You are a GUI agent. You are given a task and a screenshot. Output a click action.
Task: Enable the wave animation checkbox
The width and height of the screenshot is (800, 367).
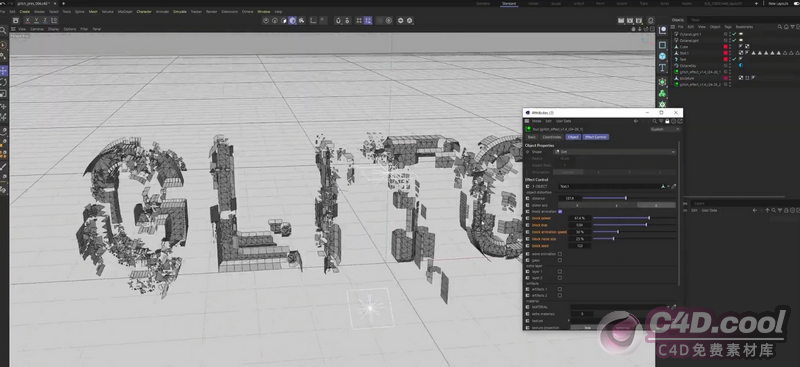point(560,254)
